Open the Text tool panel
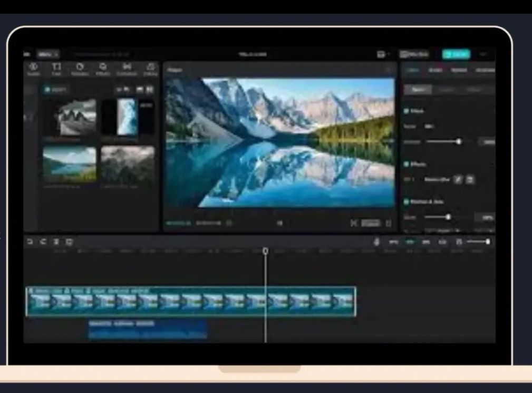The width and height of the screenshot is (532, 393). [x=56, y=70]
